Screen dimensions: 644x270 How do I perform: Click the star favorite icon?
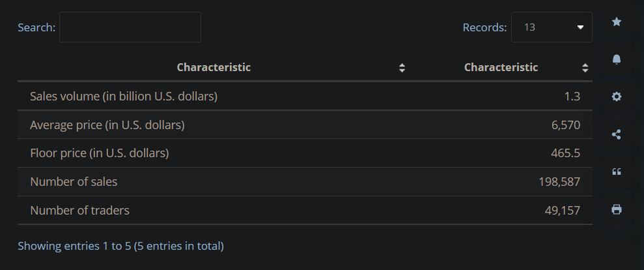pyautogui.click(x=617, y=22)
